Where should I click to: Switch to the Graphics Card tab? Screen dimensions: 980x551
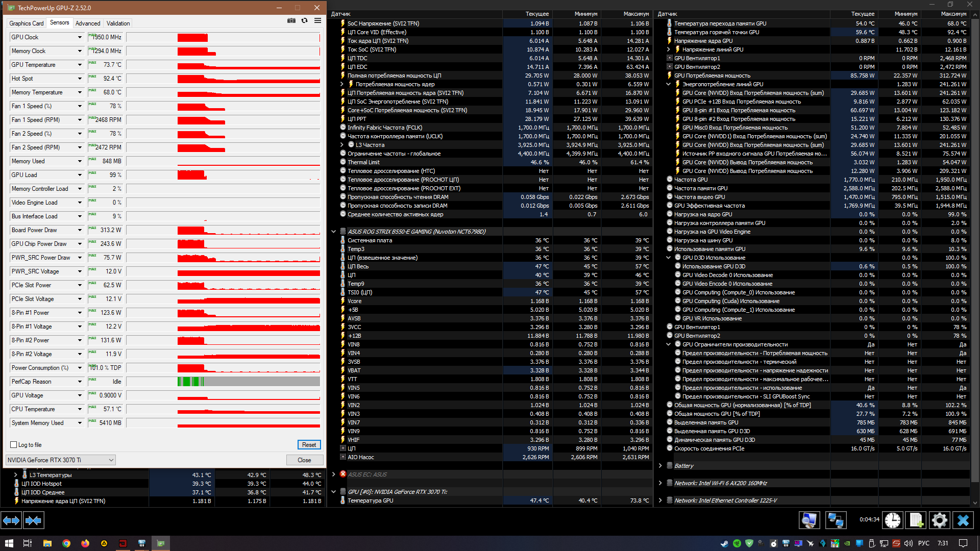(27, 23)
